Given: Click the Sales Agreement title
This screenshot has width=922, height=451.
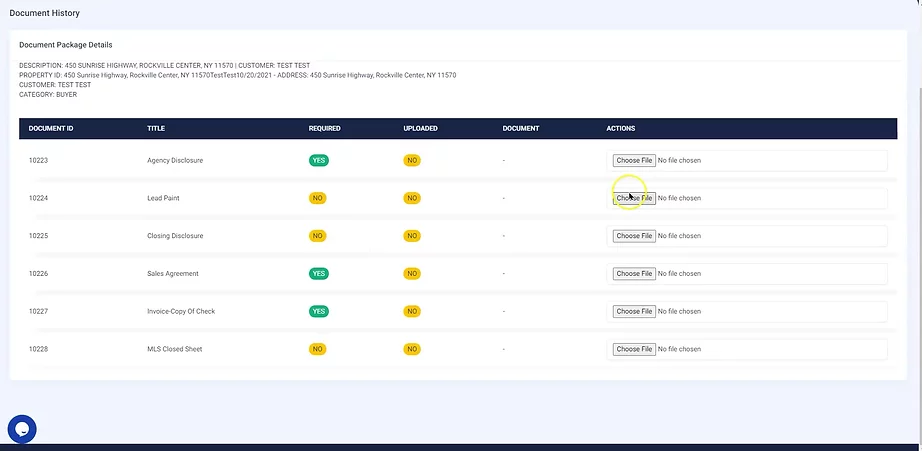Looking at the screenshot, I should click(173, 273).
